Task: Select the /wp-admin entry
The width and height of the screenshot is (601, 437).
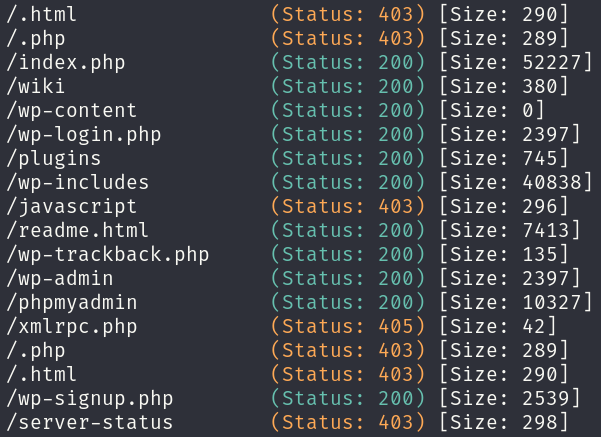Action: pos(60,279)
